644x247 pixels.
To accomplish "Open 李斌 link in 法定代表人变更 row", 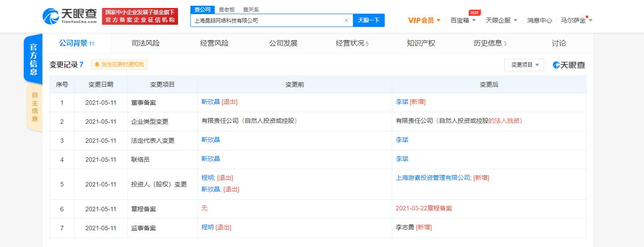I will 402,140.
